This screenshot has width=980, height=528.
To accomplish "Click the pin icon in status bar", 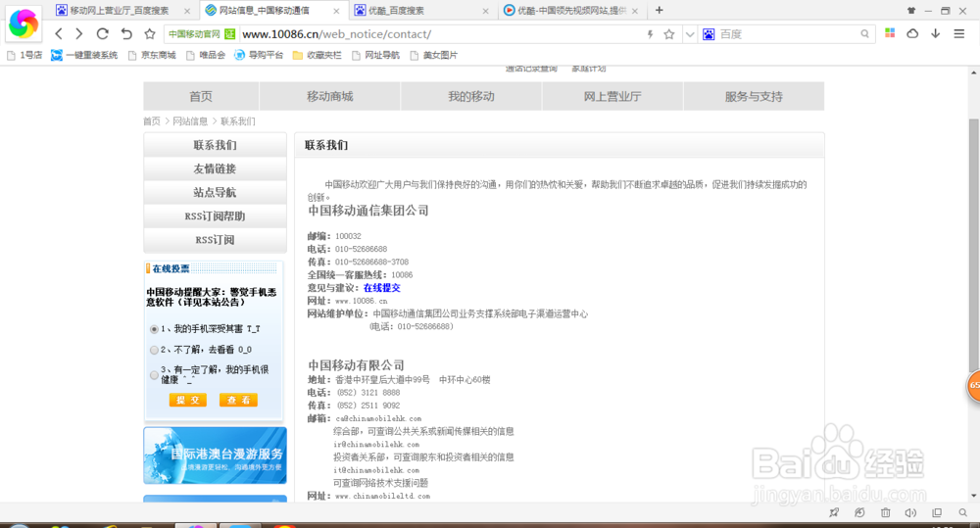I will pyautogui.click(x=834, y=512).
